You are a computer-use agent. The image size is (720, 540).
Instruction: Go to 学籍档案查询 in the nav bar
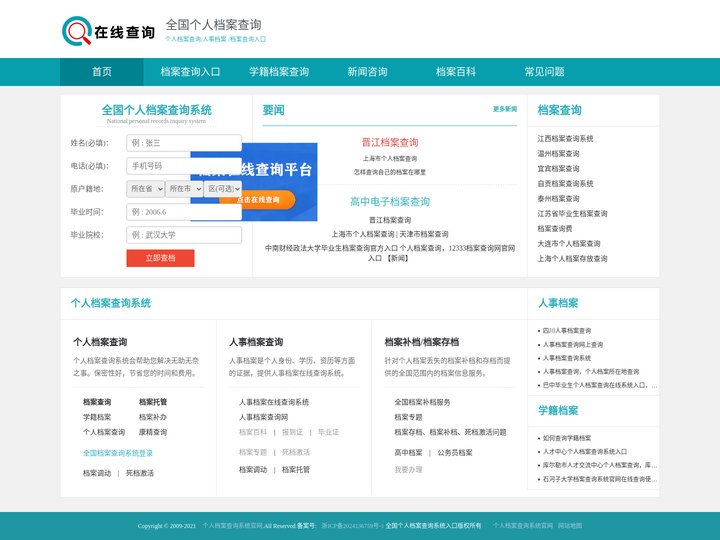[x=279, y=72]
